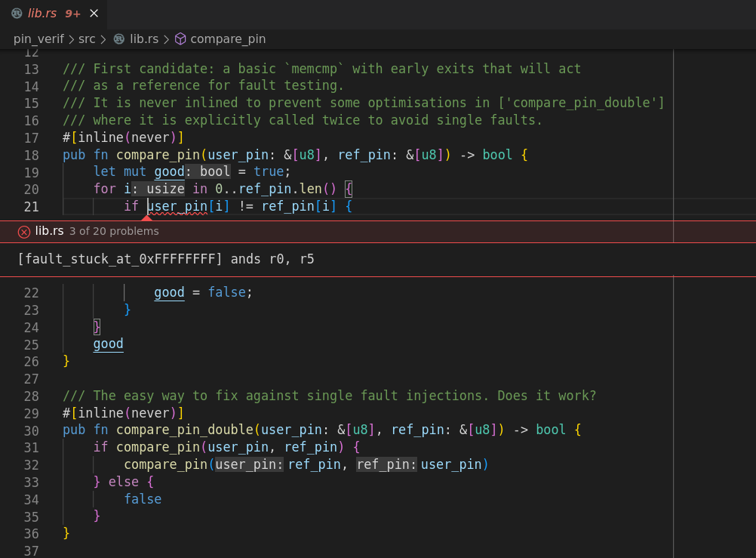
Task: Click the 9+ problems badge on the tab
Action: tap(72, 14)
